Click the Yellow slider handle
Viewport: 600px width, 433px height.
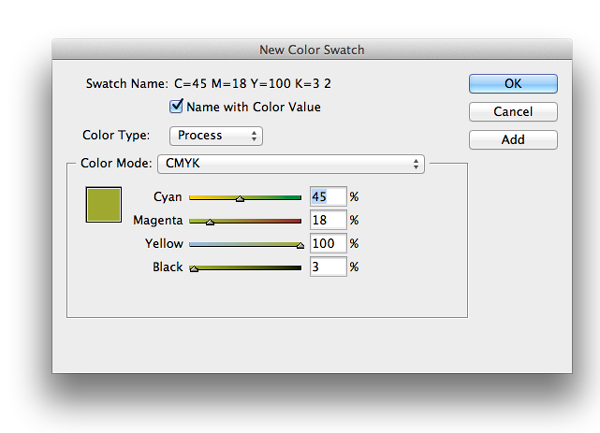300,246
